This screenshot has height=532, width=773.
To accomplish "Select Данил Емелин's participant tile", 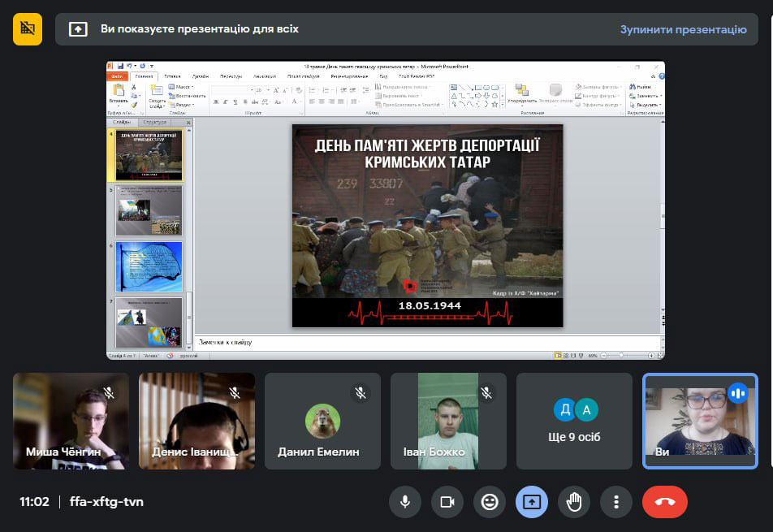I will point(322,421).
